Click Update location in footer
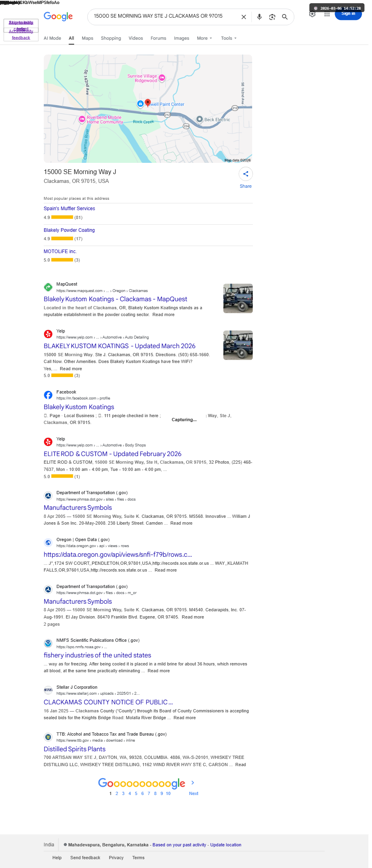The height and width of the screenshot is (868, 372). (x=226, y=845)
